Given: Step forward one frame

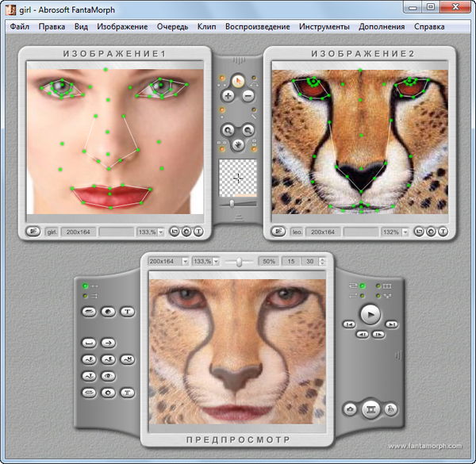Looking at the screenshot, I should tap(378, 335).
